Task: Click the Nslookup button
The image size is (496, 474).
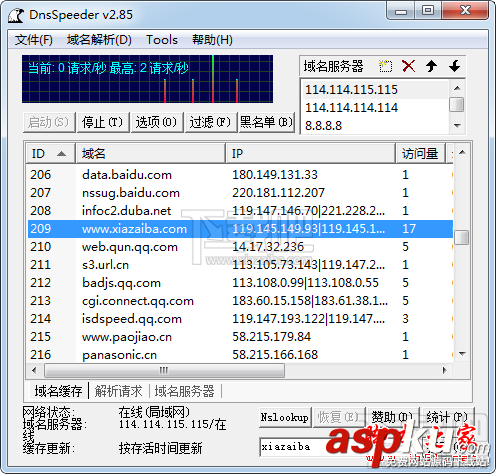Action: pos(285,417)
